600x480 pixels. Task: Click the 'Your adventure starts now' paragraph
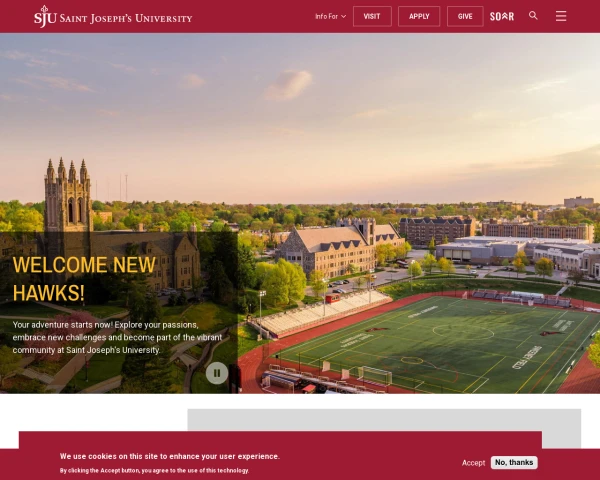click(x=117, y=337)
